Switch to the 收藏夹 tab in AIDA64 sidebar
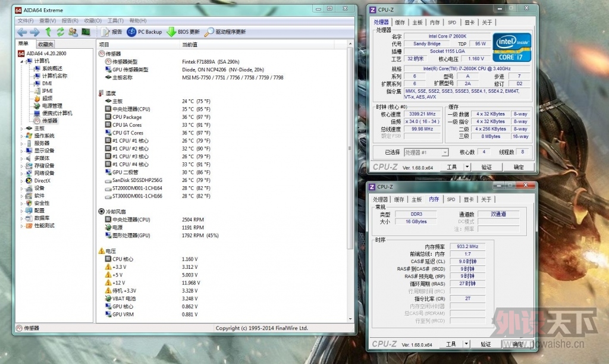This screenshot has height=364, width=609. 45,44
